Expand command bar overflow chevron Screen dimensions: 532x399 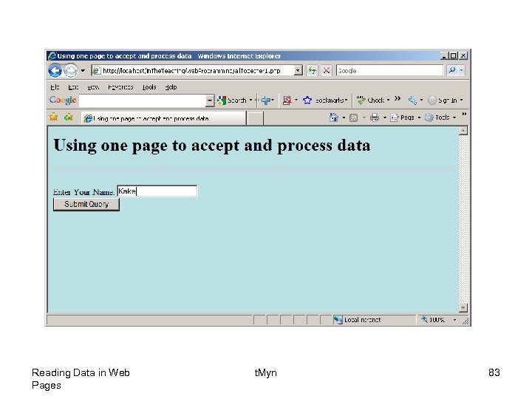464,115
